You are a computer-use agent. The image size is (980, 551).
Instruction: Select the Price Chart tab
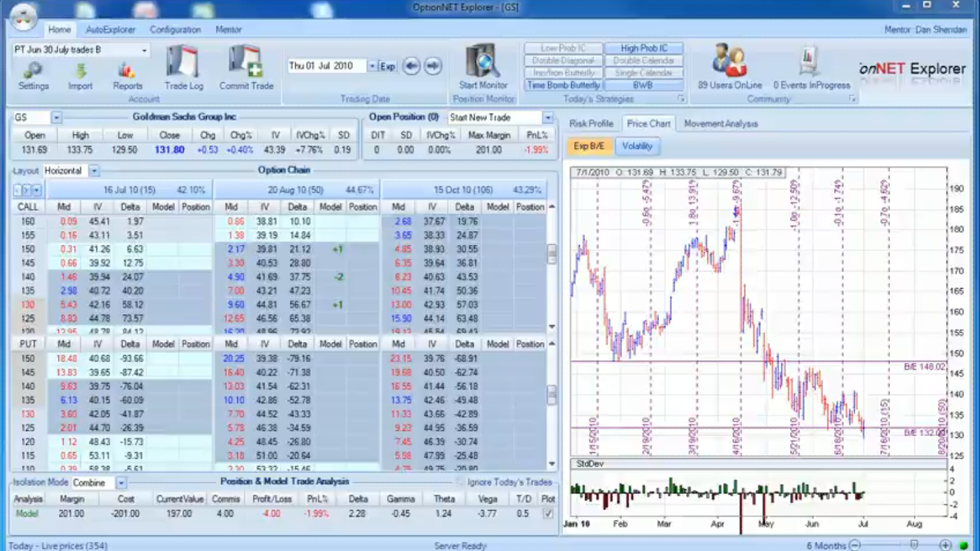coord(649,123)
